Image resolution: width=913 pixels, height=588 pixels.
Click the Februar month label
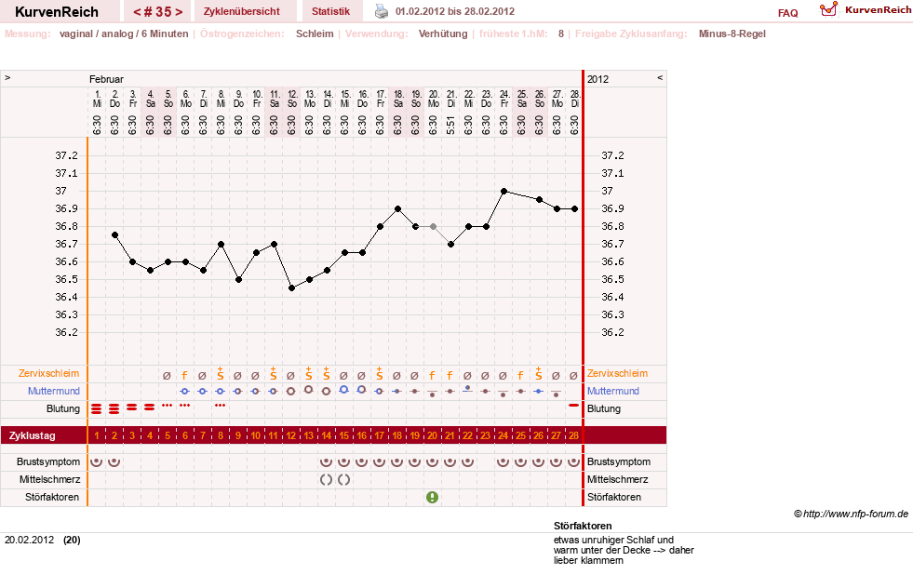(106, 79)
